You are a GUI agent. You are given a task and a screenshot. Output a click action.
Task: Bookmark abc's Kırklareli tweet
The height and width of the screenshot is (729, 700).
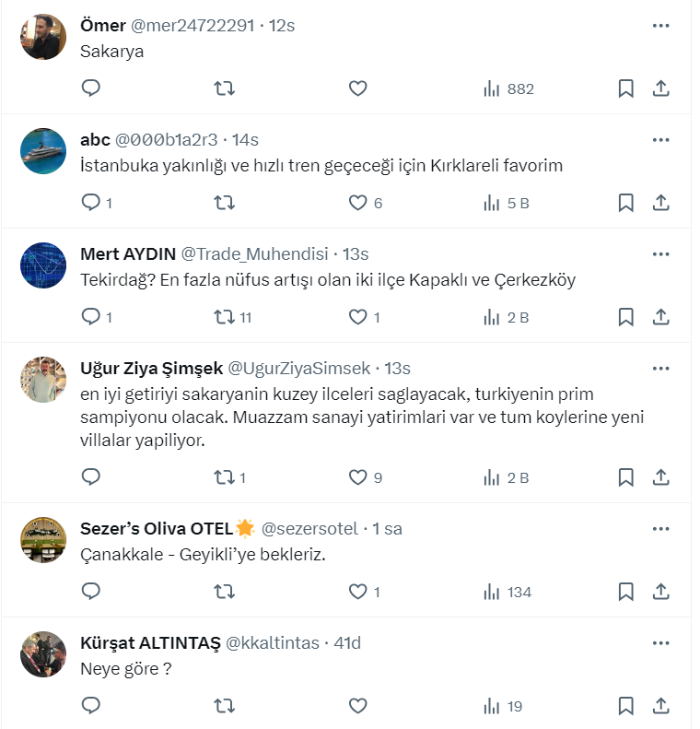[x=625, y=203]
